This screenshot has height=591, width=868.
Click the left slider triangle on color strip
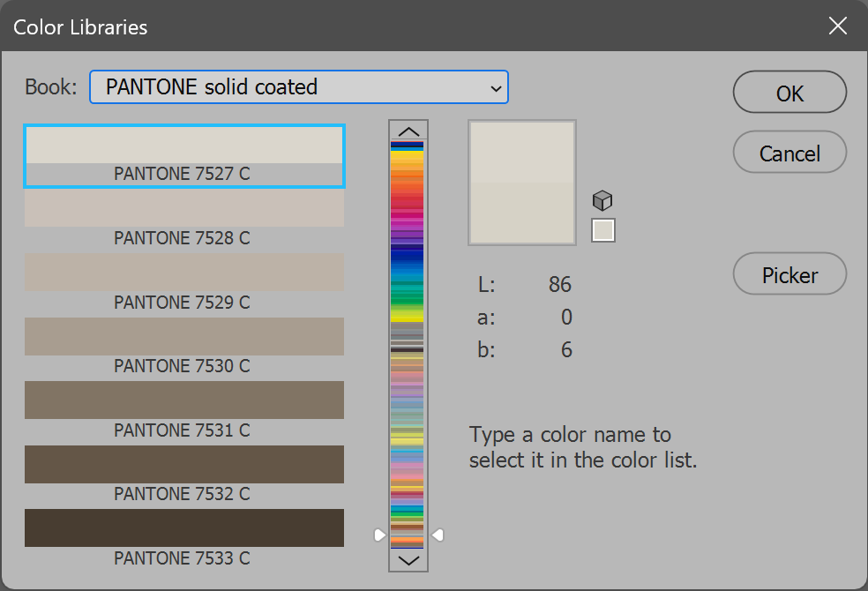coord(379,535)
